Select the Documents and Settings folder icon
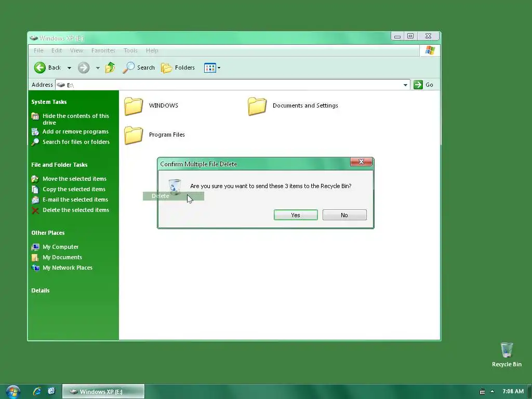 257,106
